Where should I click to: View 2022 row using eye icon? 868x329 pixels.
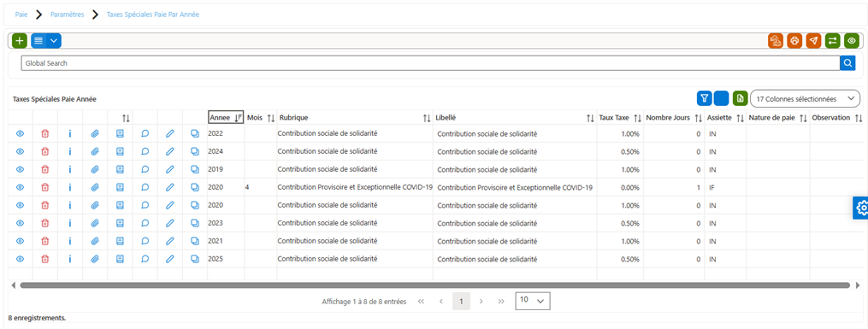(x=21, y=133)
